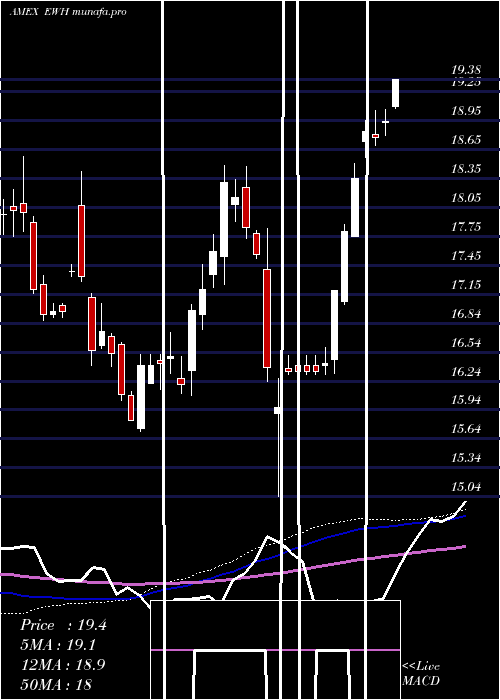Select the 15.04 price axis label
Image resolution: width=500 pixels, height=700 pixels.
coord(466,487)
